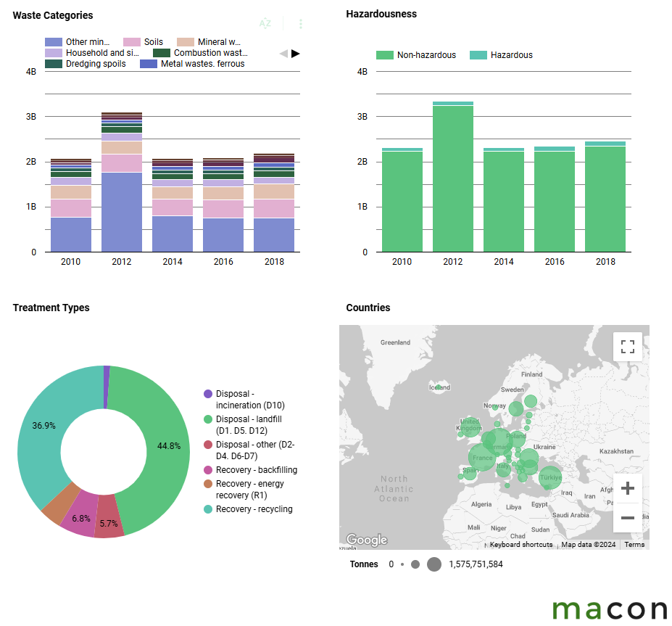672x626 pixels.
Task: Click the Google logo on the map
Action: click(366, 540)
